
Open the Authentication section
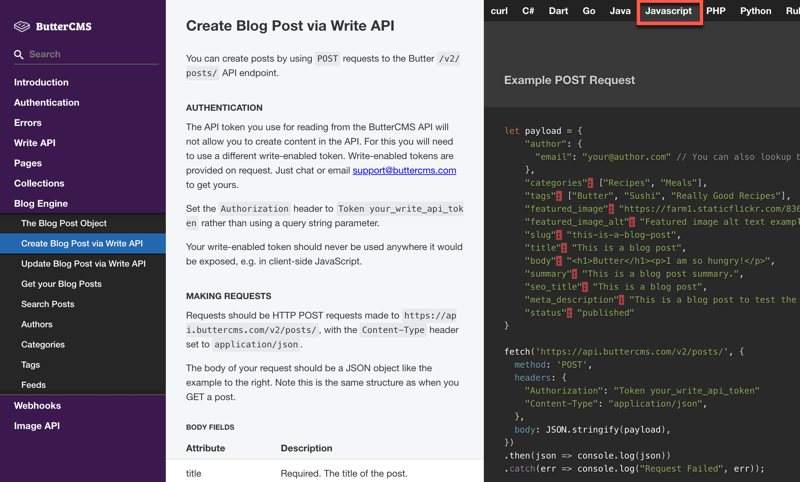[46, 103]
